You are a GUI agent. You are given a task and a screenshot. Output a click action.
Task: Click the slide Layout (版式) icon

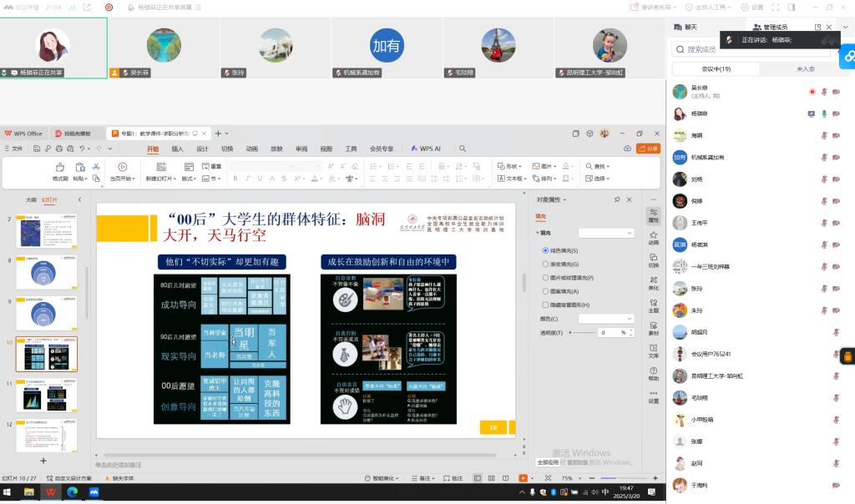pyautogui.click(x=189, y=167)
